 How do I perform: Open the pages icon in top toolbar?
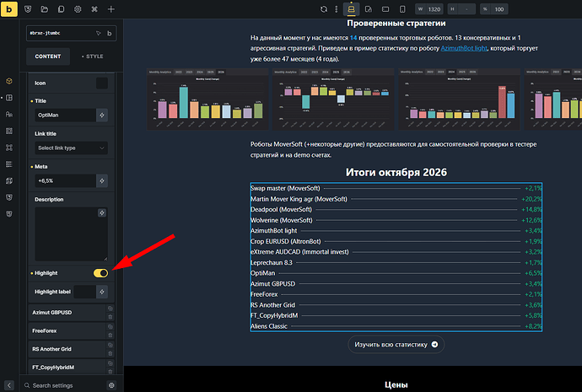coord(62,9)
